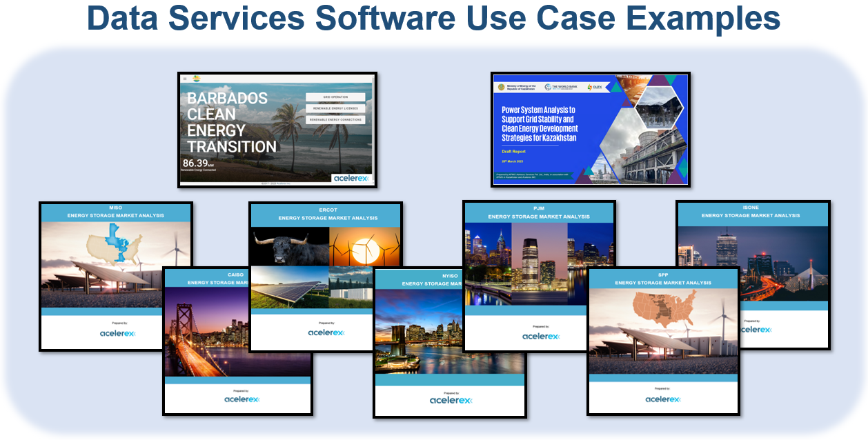Viewport: 868px width, 440px height.
Task: Click the Acelerex logo on SPP report
Action: tap(662, 399)
